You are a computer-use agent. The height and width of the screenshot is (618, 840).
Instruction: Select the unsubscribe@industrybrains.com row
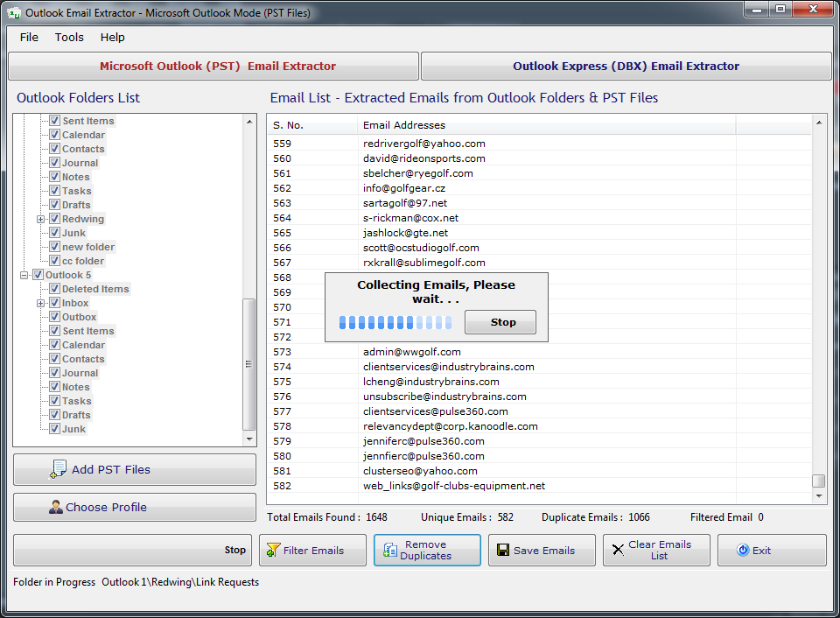point(540,397)
